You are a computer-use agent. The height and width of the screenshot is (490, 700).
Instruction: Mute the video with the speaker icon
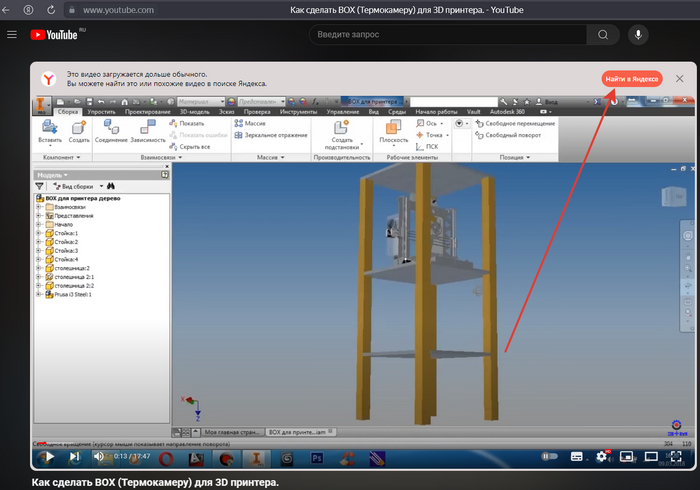point(99,456)
